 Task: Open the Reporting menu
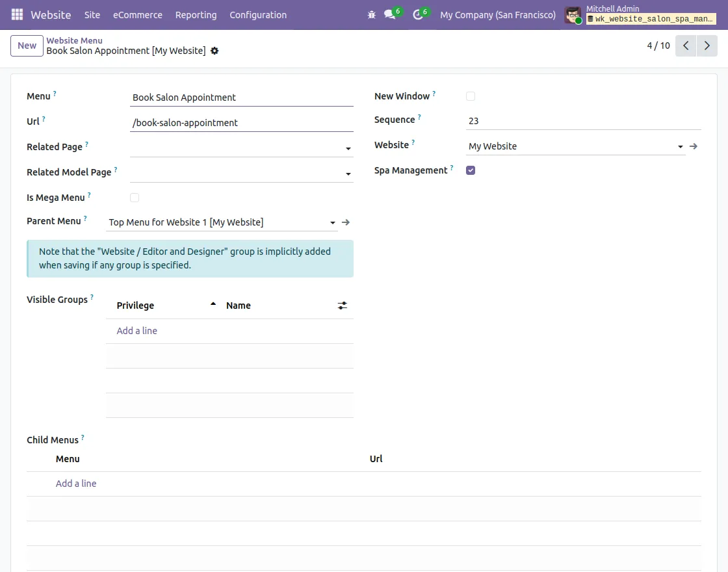[x=196, y=15]
